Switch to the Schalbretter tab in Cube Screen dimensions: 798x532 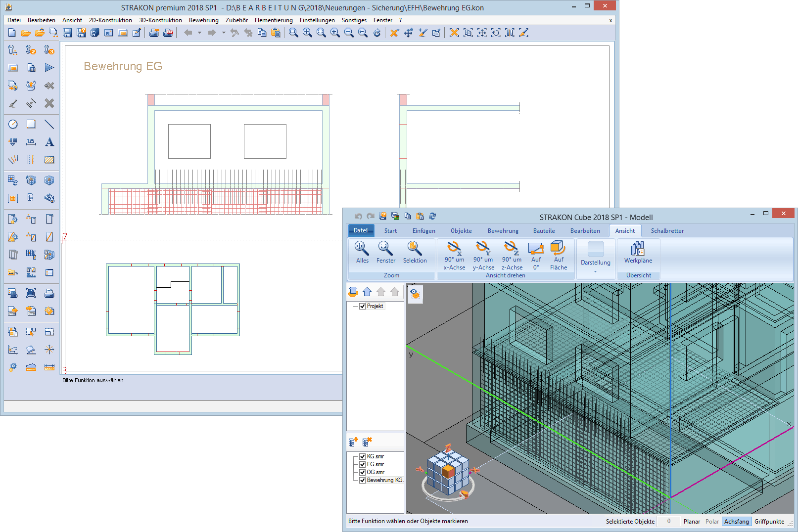click(667, 230)
